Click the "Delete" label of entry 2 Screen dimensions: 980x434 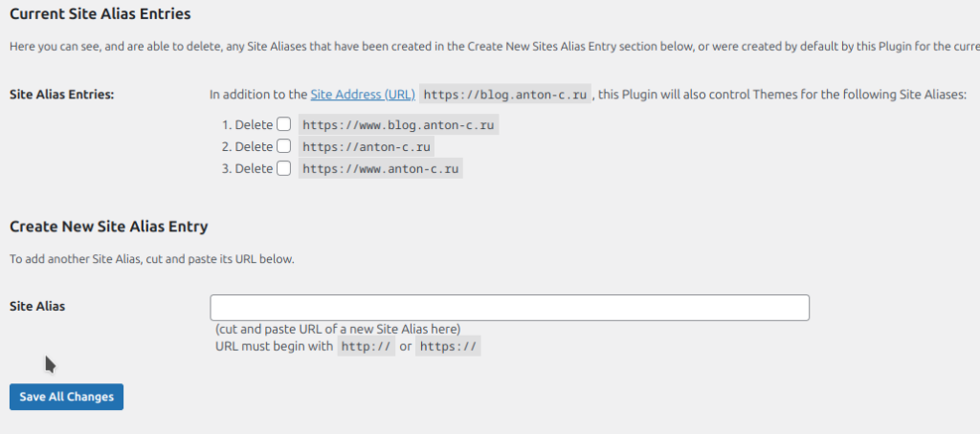coord(254,146)
